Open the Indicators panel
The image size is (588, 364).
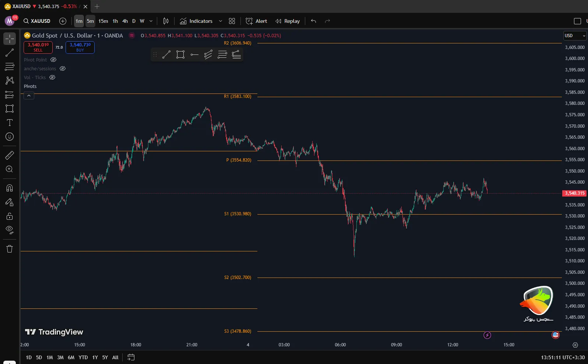click(x=196, y=21)
